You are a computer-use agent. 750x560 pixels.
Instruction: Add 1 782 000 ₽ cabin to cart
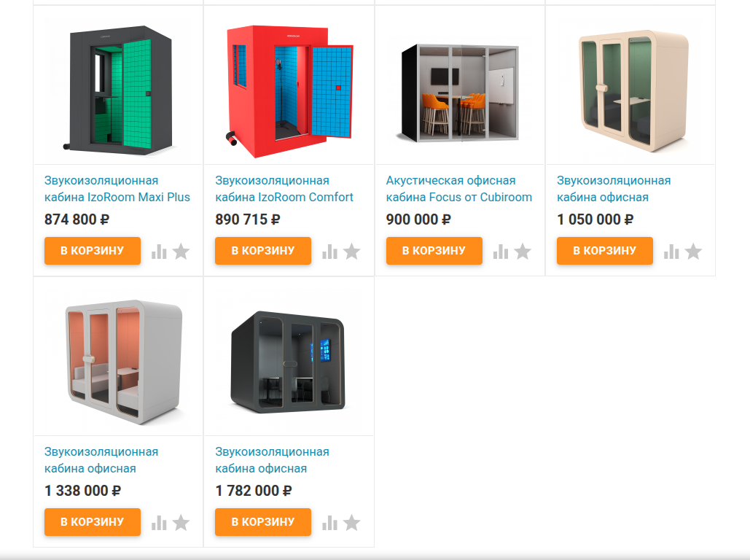263,521
